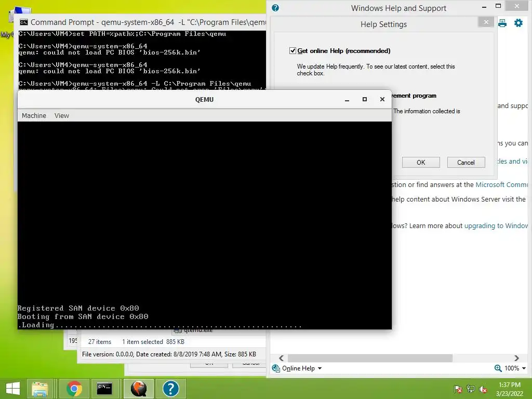This screenshot has height=399, width=532.
Task: Launch Chrome from the taskbar
Action: point(74,389)
